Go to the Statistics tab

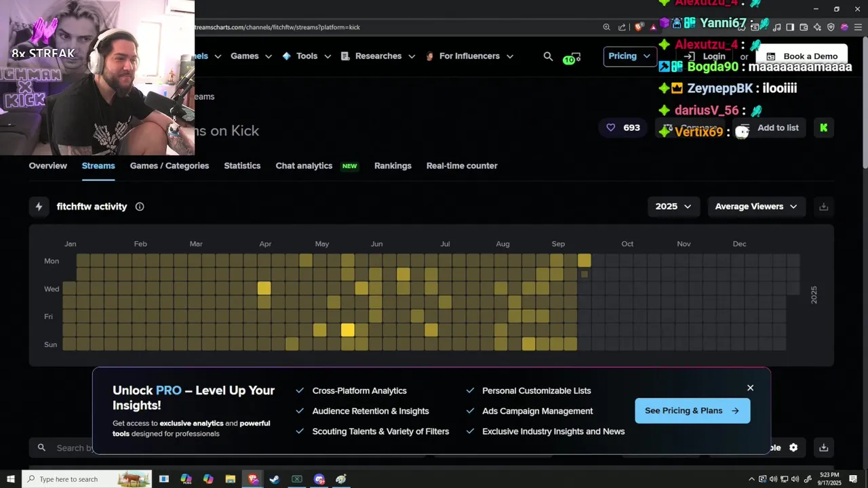(242, 165)
